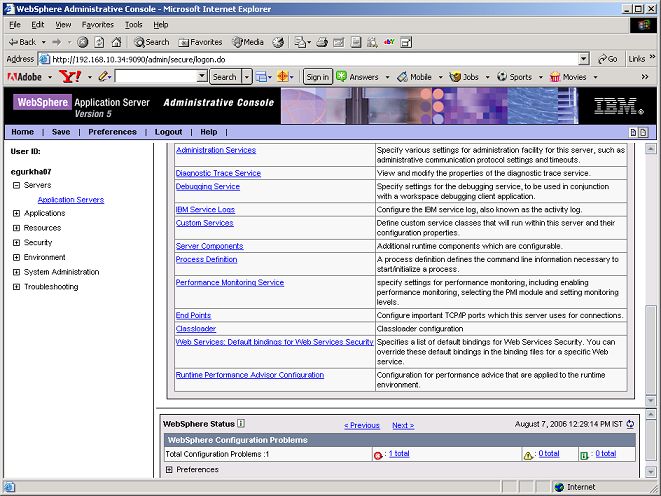Stop the page from loading
The height and width of the screenshot is (496, 661).
pyautogui.click(x=83, y=42)
